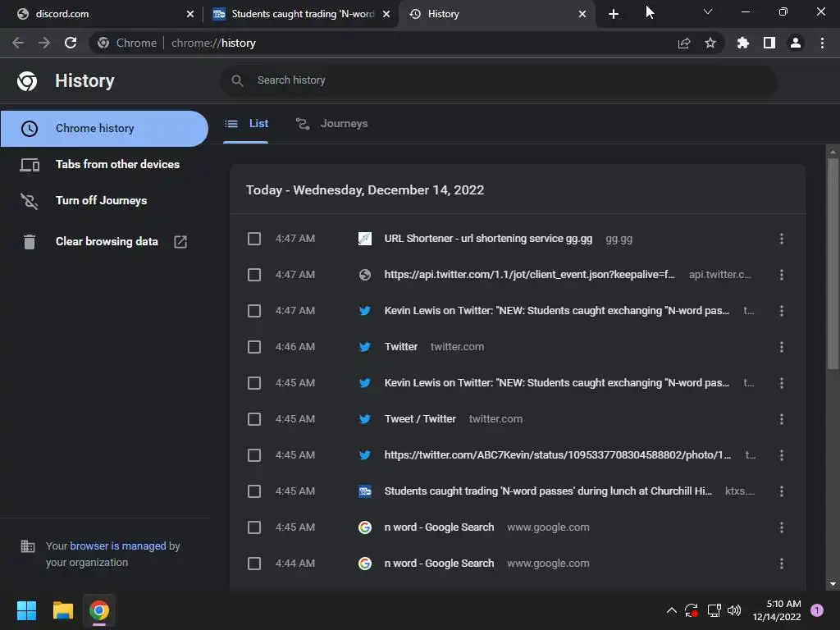The height and width of the screenshot is (630, 840).
Task: Open the 'browser is managed' link
Action: tap(118, 546)
